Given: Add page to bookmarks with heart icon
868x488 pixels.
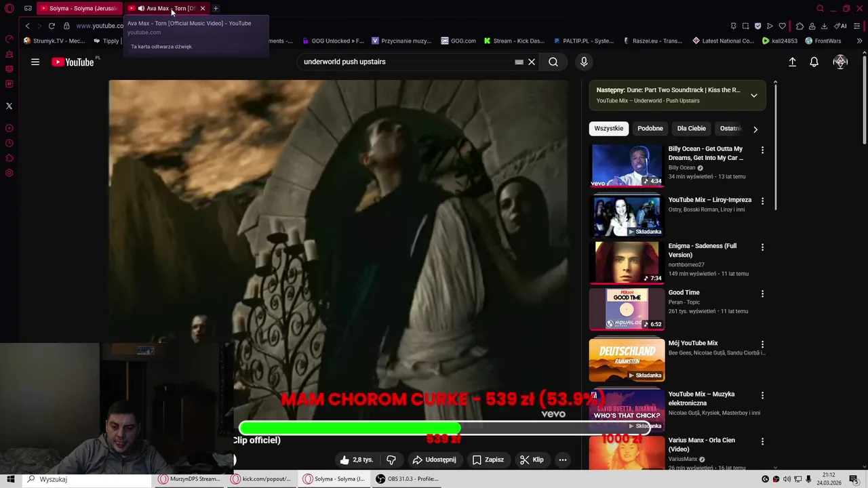Looking at the screenshot, I should click(x=782, y=26).
